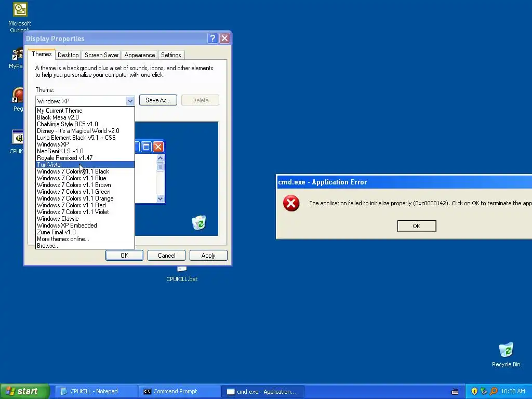Click the maximize button in preview sample window
The height and width of the screenshot is (399, 532).
pyautogui.click(x=146, y=147)
